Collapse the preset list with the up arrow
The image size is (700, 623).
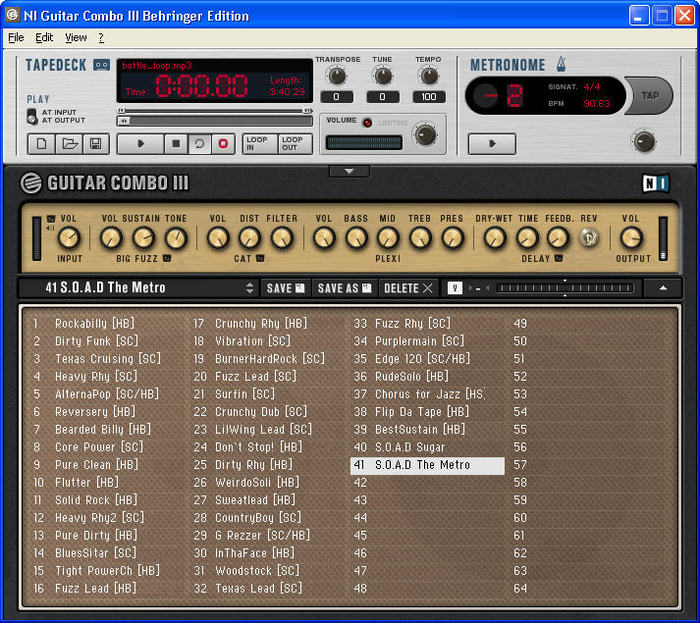point(663,288)
